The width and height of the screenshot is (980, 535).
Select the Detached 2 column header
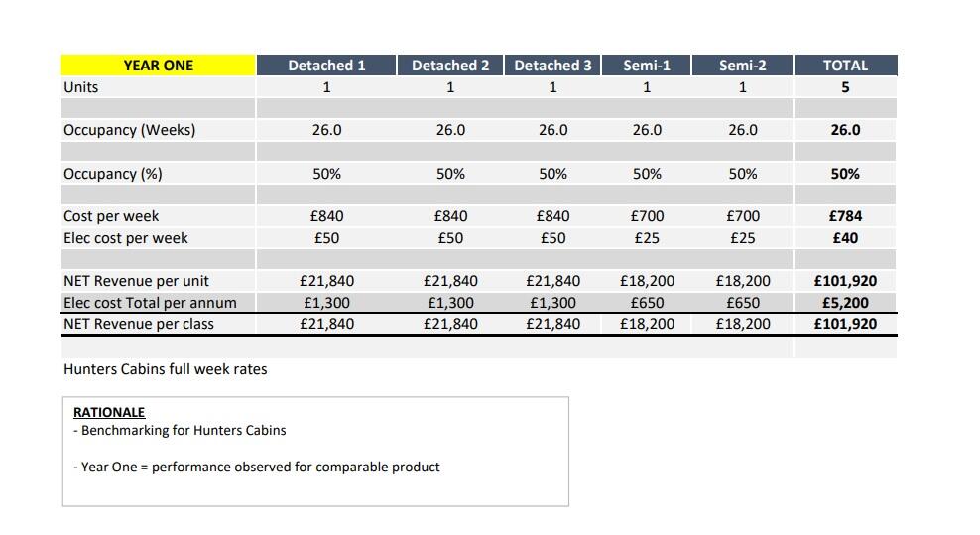(450, 66)
